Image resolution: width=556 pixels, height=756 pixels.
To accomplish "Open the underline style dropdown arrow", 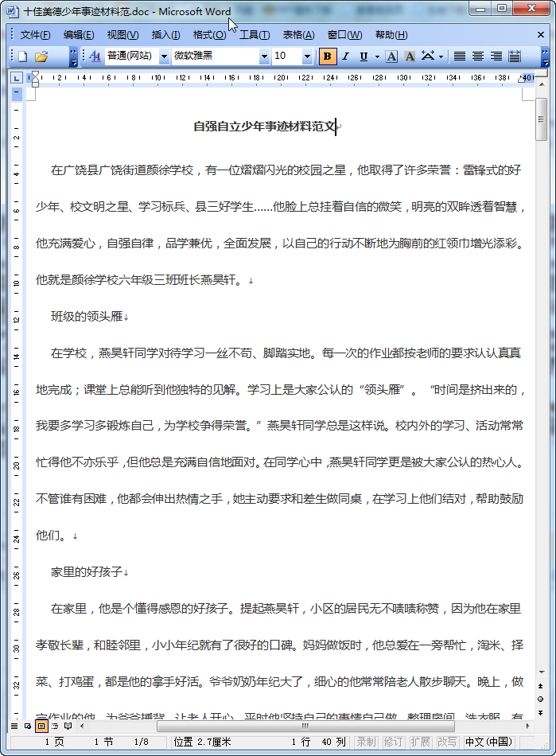I will (377, 57).
